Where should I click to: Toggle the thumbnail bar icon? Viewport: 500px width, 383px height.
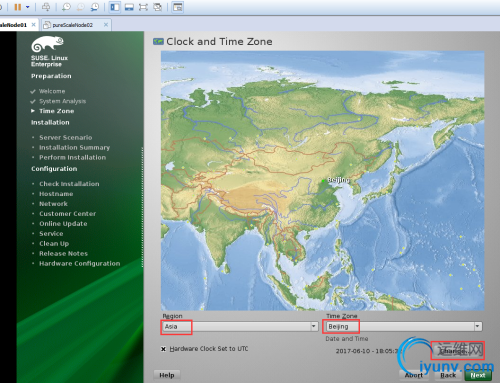pos(129,7)
